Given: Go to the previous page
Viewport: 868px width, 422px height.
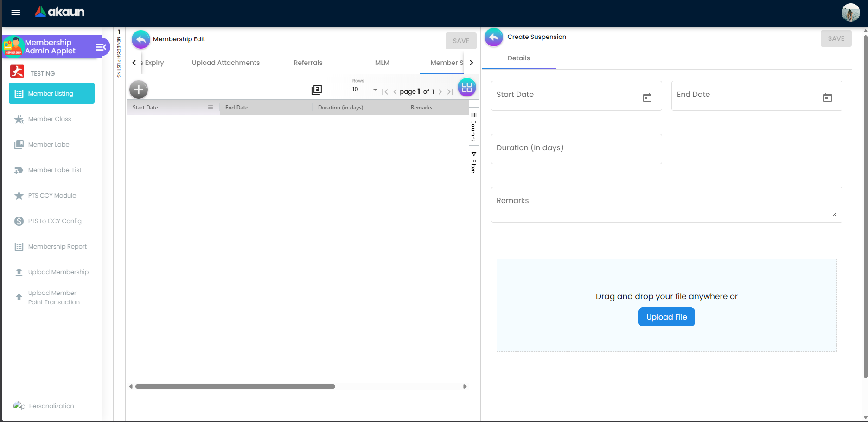Looking at the screenshot, I should click(x=395, y=92).
